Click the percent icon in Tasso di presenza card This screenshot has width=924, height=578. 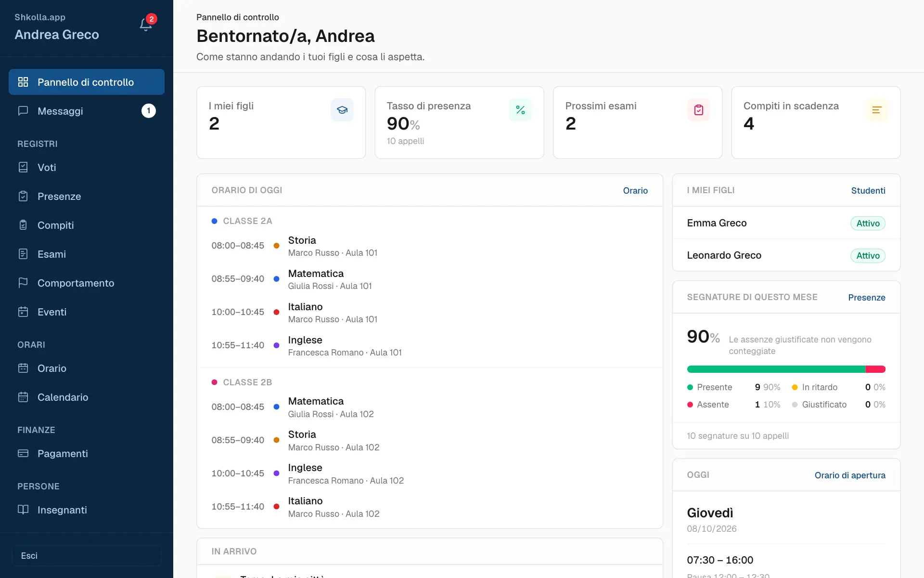520,110
